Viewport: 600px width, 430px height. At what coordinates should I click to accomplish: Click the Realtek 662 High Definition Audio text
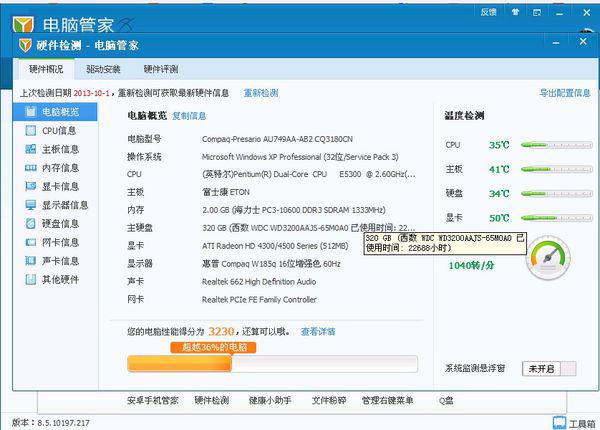(259, 282)
